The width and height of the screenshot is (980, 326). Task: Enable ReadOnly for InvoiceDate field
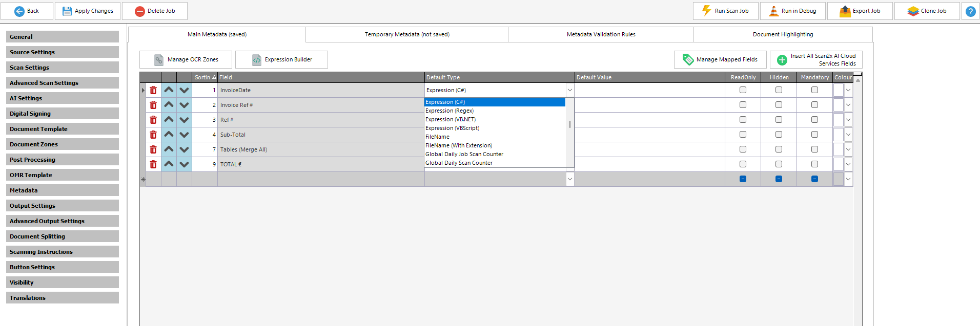[743, 90]
